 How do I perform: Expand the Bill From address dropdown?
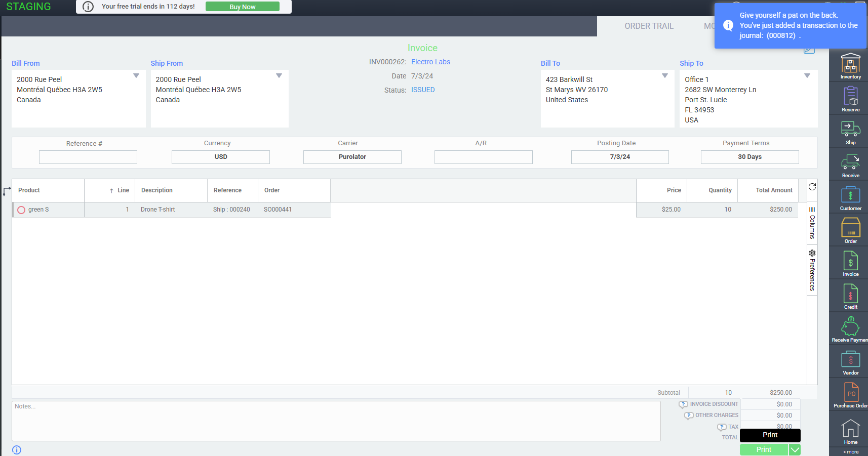pyautogui.click(x=136, y=76)
